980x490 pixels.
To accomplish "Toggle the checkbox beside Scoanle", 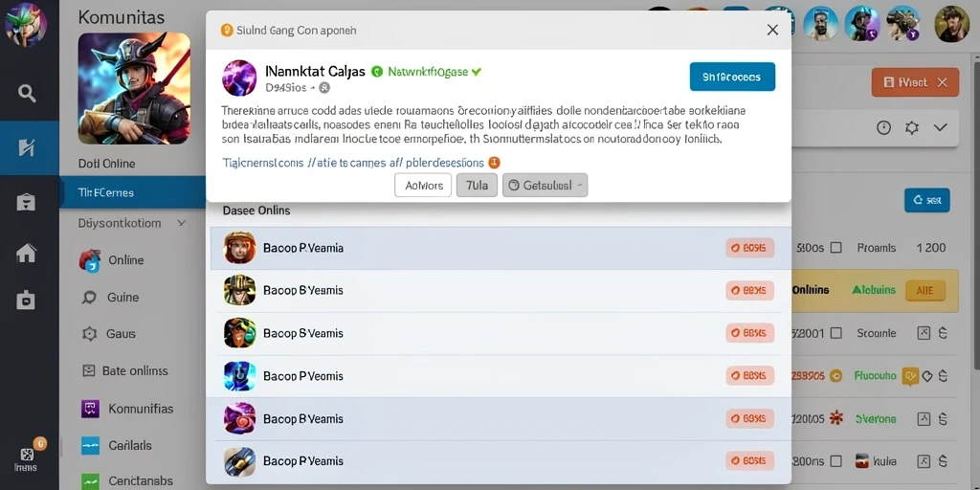I will (835, 333).
